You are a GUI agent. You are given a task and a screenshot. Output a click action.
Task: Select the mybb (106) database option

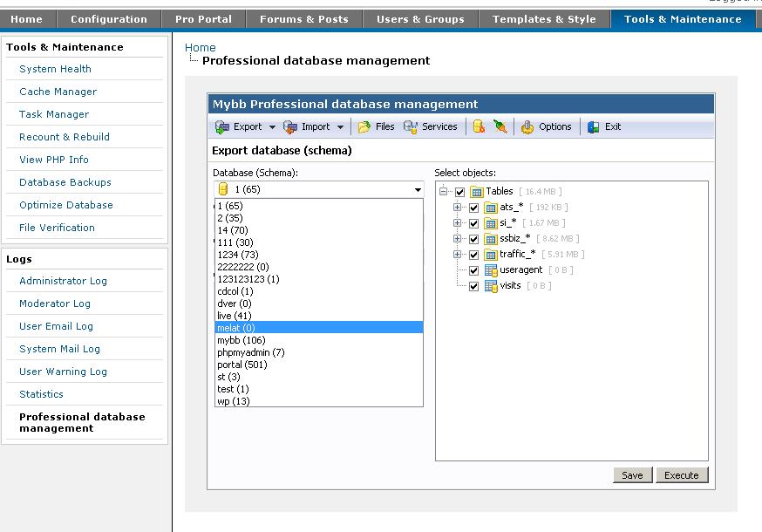241,340
